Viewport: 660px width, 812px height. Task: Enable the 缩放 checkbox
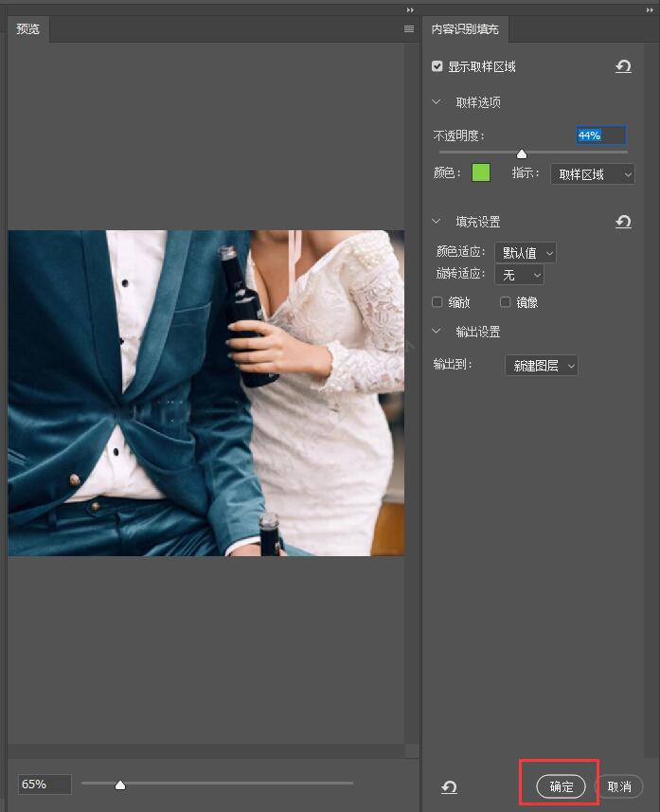pos(437,302)
